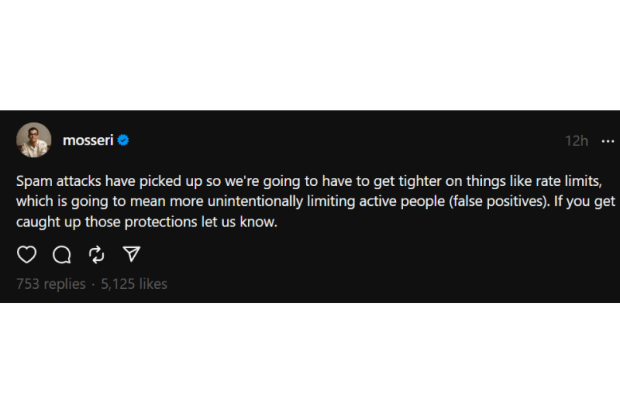View the 753 replies

(51, 284)
